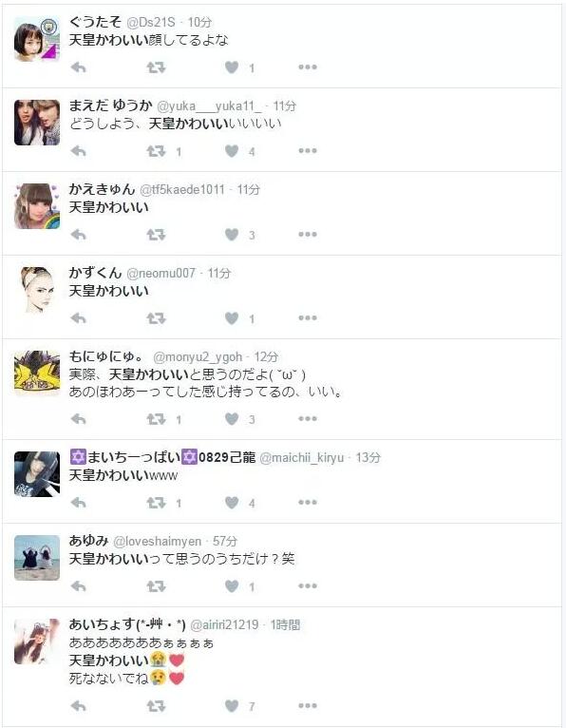Screen dimensions: 566x728
Task: Reply to the tweet by @loveshaimyen
Action: pyautogui.click(x=79, y=586)
